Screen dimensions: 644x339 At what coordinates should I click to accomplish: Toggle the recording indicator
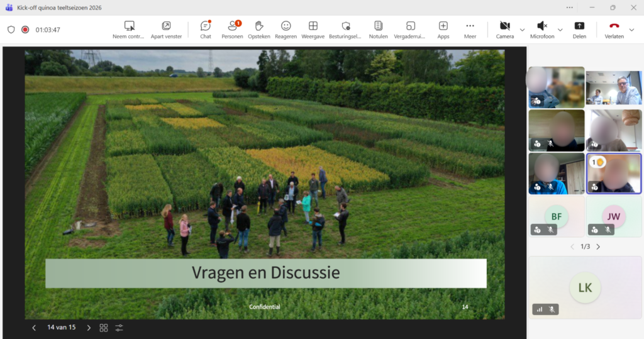pyautogui.click(x=25, y=30)
